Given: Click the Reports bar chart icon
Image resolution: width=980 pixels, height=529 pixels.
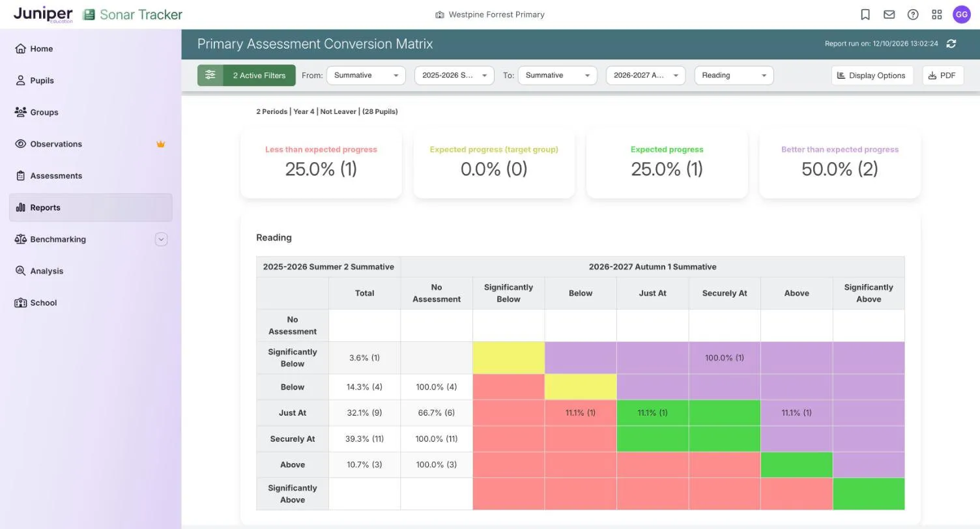Looking at the screenshot, I should 20,207.
